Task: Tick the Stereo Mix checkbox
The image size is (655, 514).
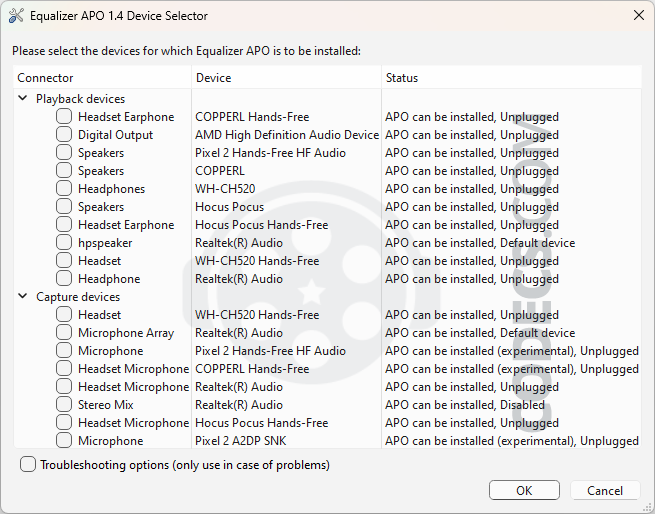Action: [x=64, y=404]
